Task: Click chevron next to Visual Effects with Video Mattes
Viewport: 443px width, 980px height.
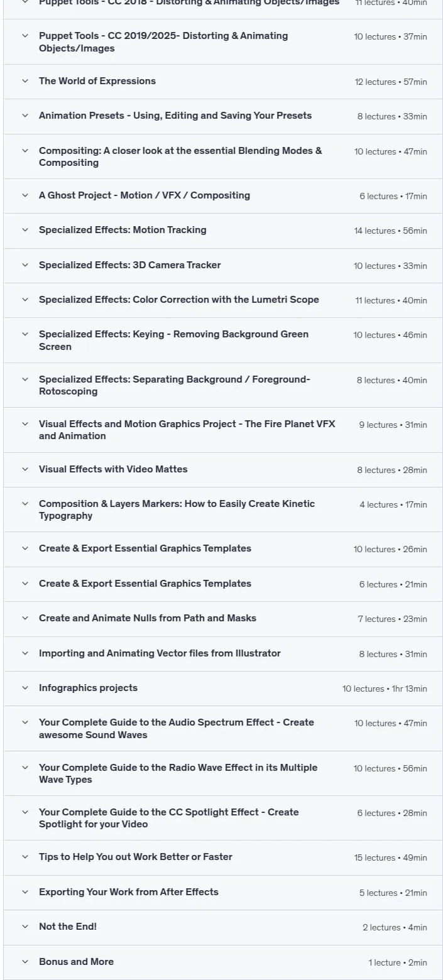Action: tap(25, 469)
